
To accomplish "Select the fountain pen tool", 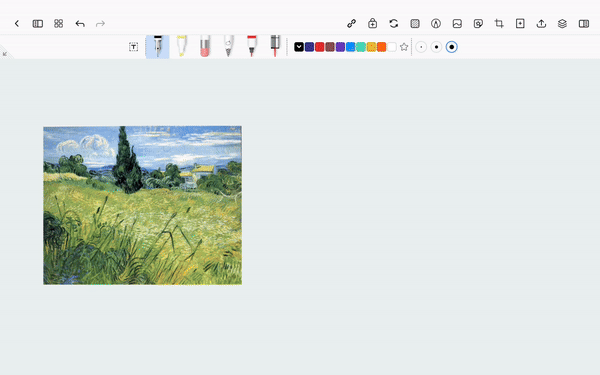I will click(x=157, y=47).
